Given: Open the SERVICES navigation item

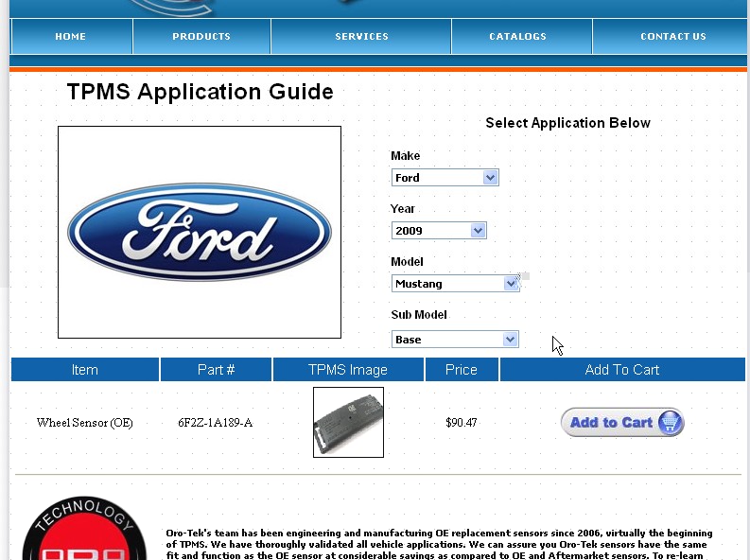Looking at the screenshot, I should click(361, 37).
